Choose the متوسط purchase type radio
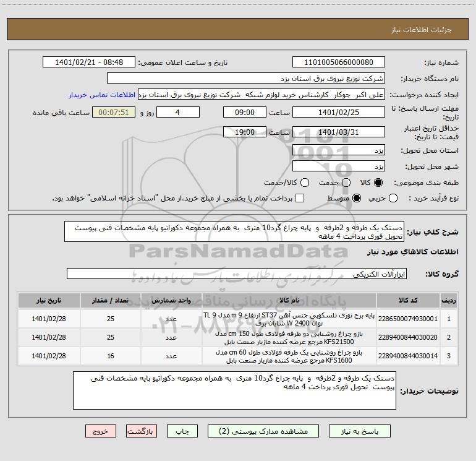 click(x=357, y=198)
